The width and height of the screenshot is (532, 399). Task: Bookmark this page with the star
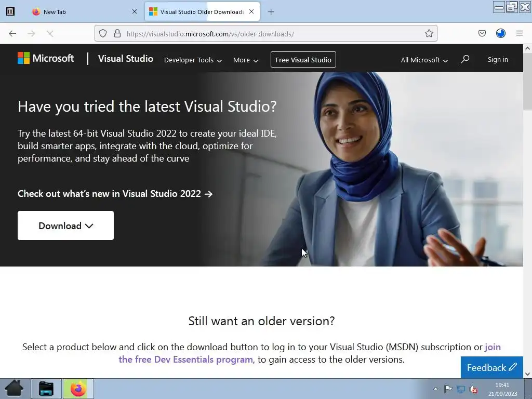(x=429, y=33)
